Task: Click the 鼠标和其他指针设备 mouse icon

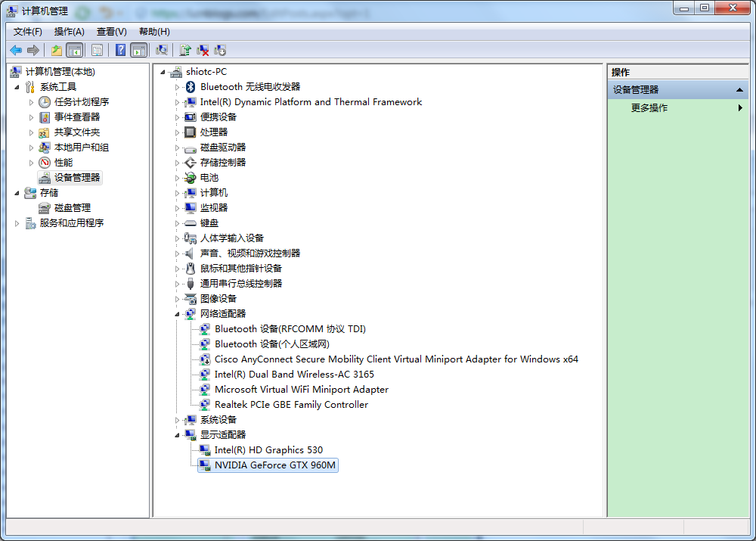Action: [x=191, y=269]
